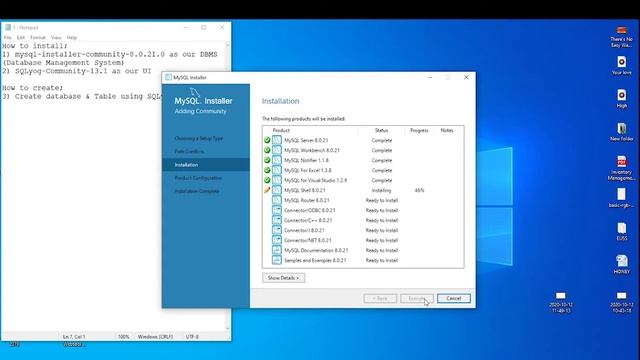This screenshot has width=640, height=360.
Task: Click the MySQL Installer title bar icon
Action: point(168,77)
